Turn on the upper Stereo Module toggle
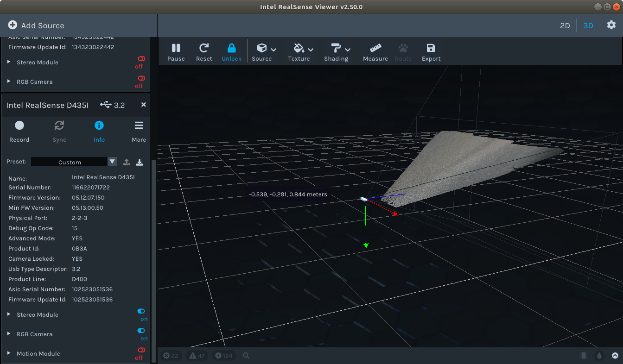 (x=141, y=59)
